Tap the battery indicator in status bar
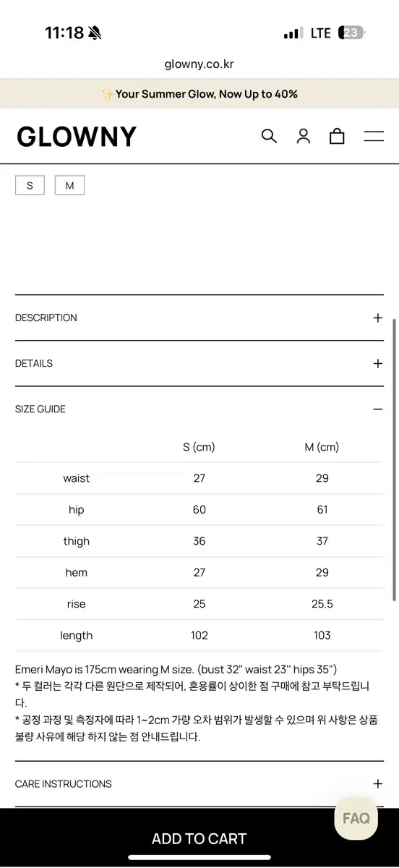399x868 pixels. point(353,33)
